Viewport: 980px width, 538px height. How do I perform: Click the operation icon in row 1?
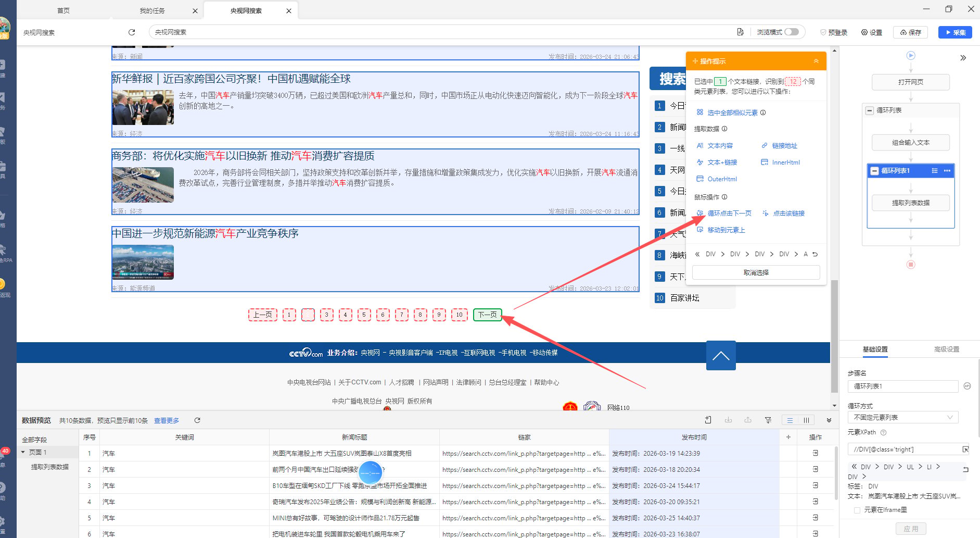(x=816, y=453)
